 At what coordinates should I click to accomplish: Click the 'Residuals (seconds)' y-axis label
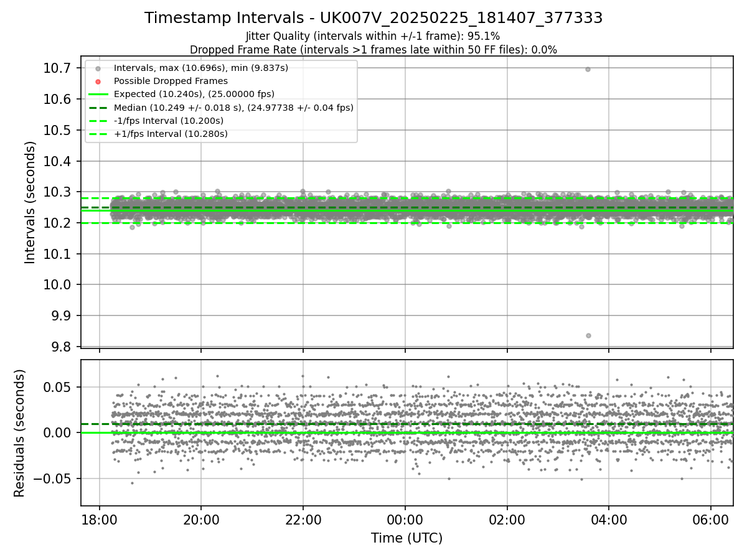[x=20, y=433]
